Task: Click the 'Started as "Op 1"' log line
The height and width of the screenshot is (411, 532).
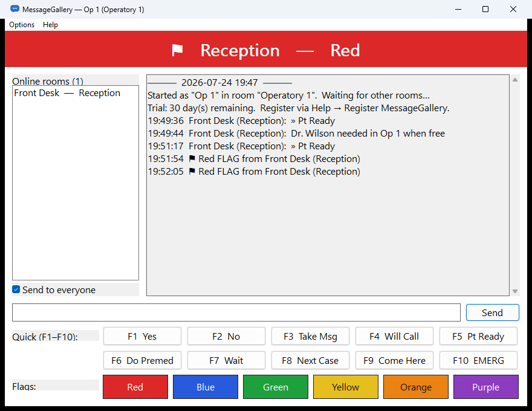Action: [x=288, y=95]
